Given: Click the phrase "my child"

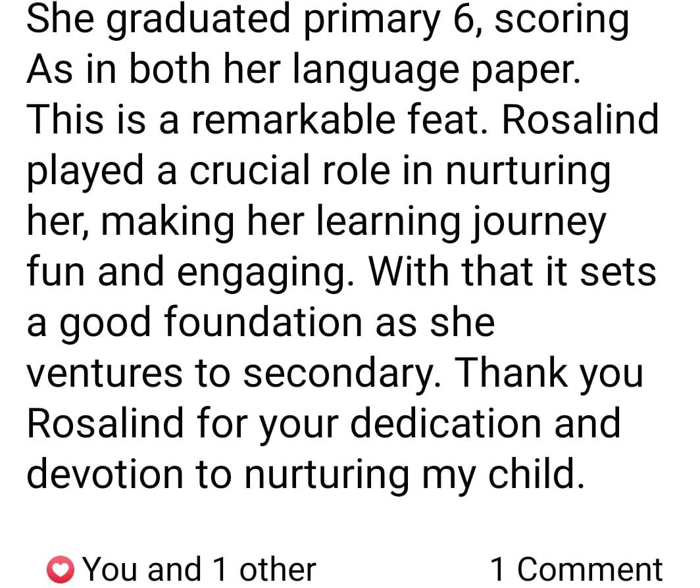Looking at the screenshot, I should pos(499,474).
